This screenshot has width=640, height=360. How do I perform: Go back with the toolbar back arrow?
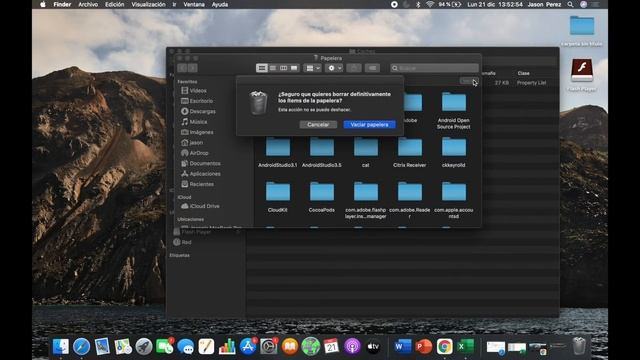pos(182,68)
